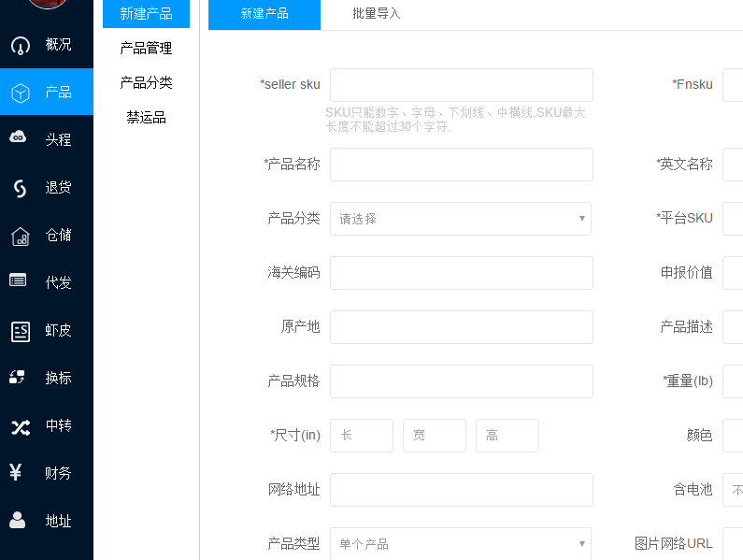This screenshot has height=560, width=743.
Task: Click the 代发 list icon
Action: coord(18,280)
